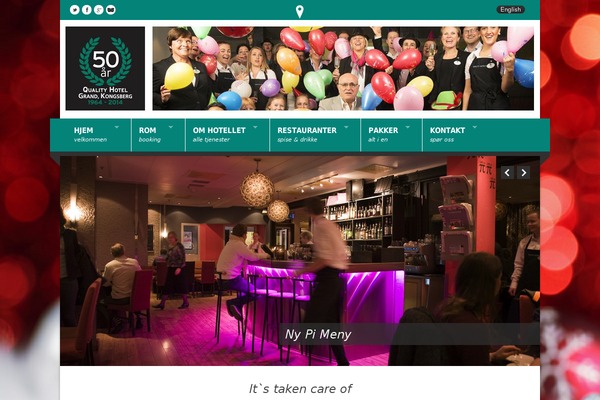Expand the Pakker dropdown arrow
The height and width of the screenshot is (400, 600).
point(408,127)
